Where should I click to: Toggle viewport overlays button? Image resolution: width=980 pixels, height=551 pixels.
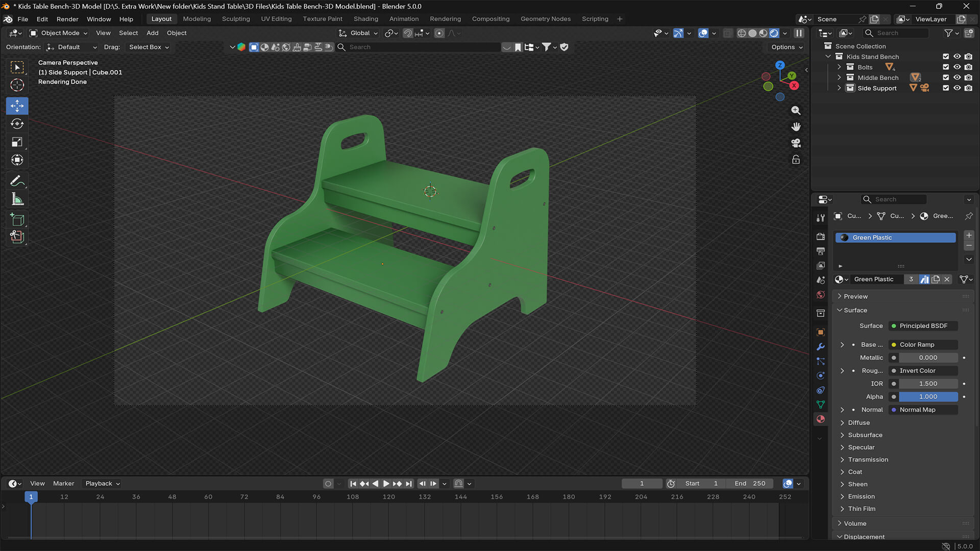(703, 33)
